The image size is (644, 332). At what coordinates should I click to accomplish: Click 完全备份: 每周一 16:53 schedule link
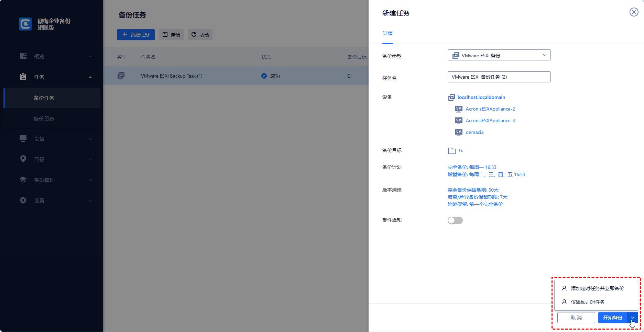point(472,167)
